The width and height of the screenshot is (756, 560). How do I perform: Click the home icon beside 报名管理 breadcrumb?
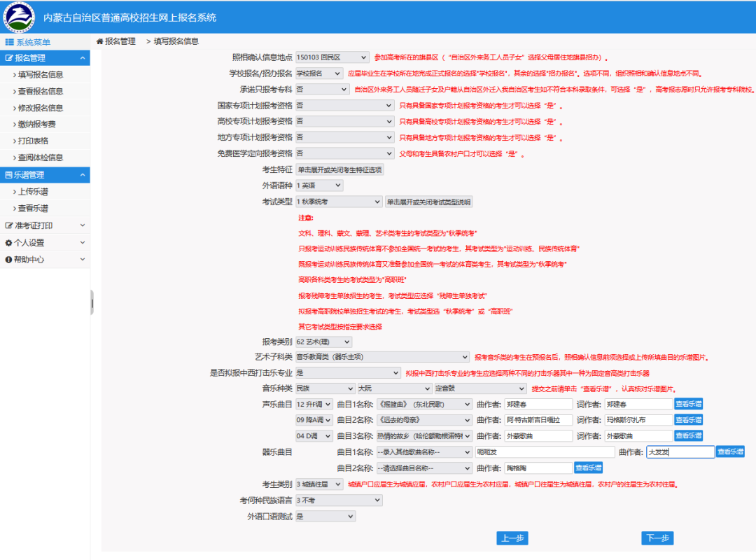pyautogui.click(x=100, y=42)
